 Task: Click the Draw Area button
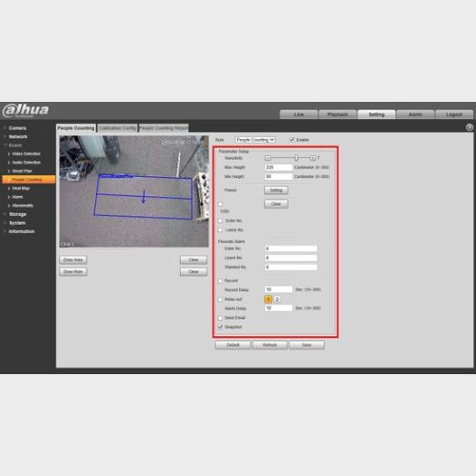point(73,260)
